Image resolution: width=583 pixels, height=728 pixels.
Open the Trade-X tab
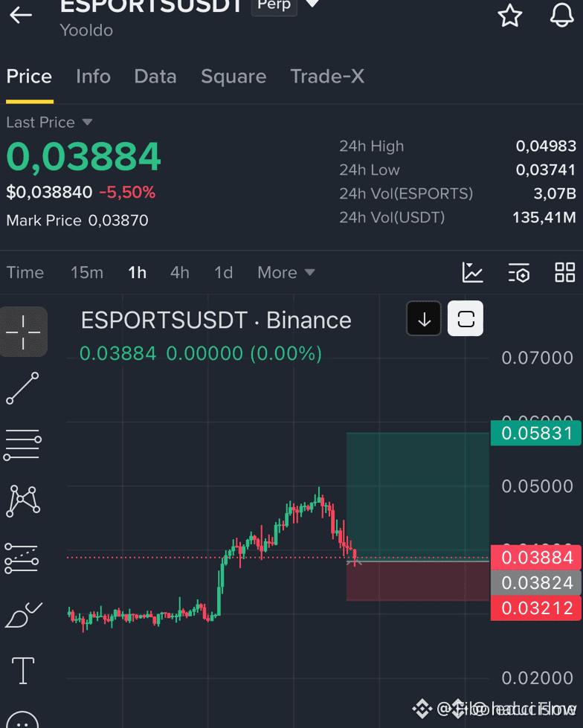click(327, 76)
